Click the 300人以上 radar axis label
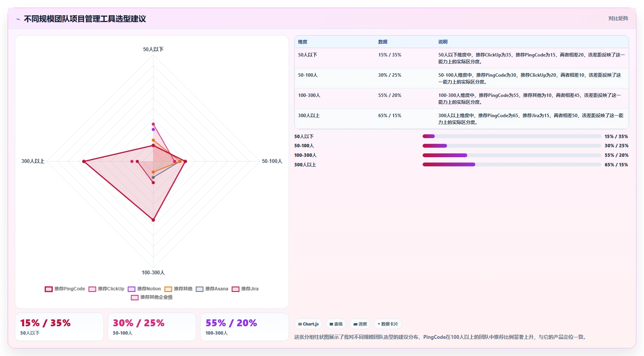644x356 pixels. tap(33, 161)
